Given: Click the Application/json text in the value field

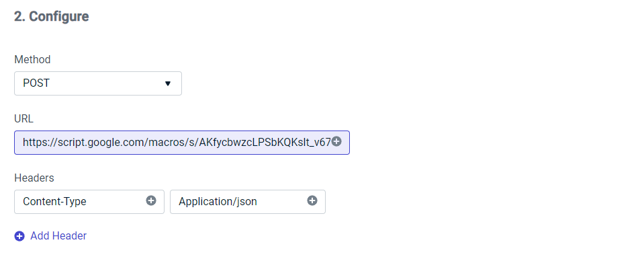Looking at the screenshot, I should click(x=218, y=202).
